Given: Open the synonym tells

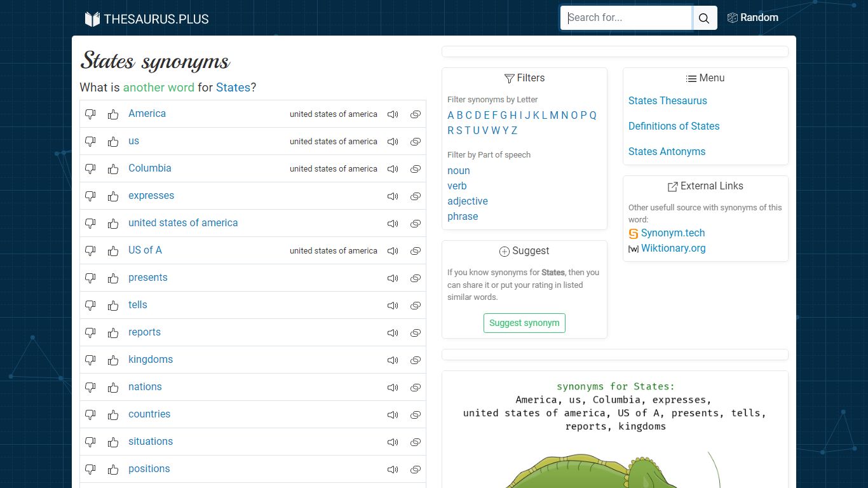Looking at the screenshot, I should click(x=138, y=304).
